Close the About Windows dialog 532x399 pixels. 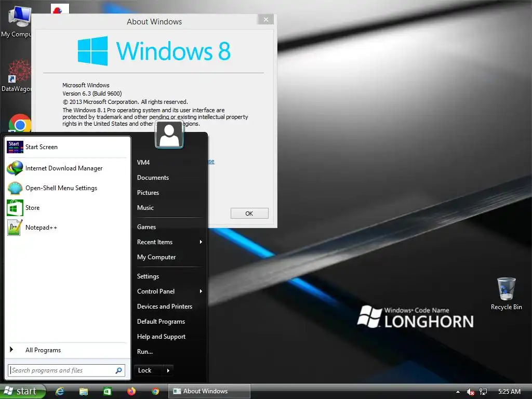(x=265, y=20)
